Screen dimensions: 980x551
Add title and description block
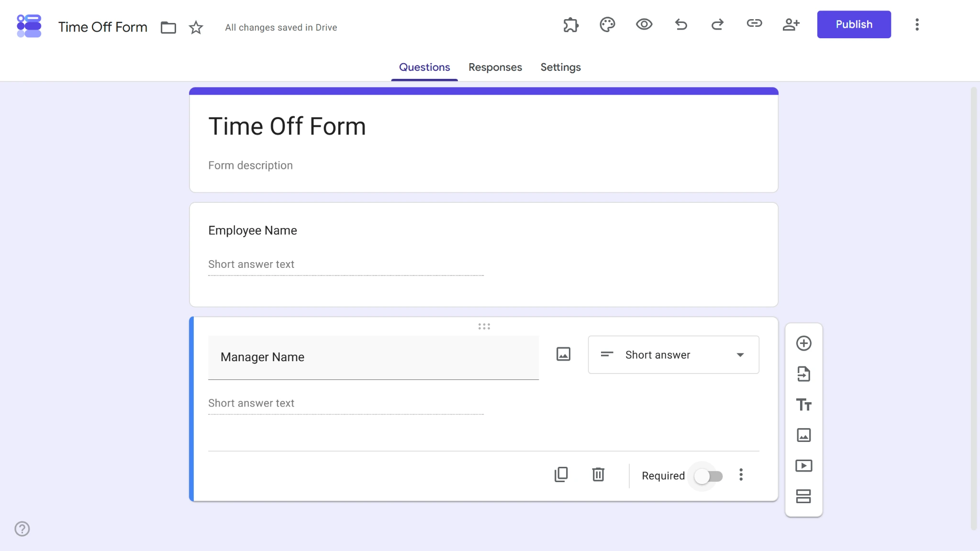[803, 405]
